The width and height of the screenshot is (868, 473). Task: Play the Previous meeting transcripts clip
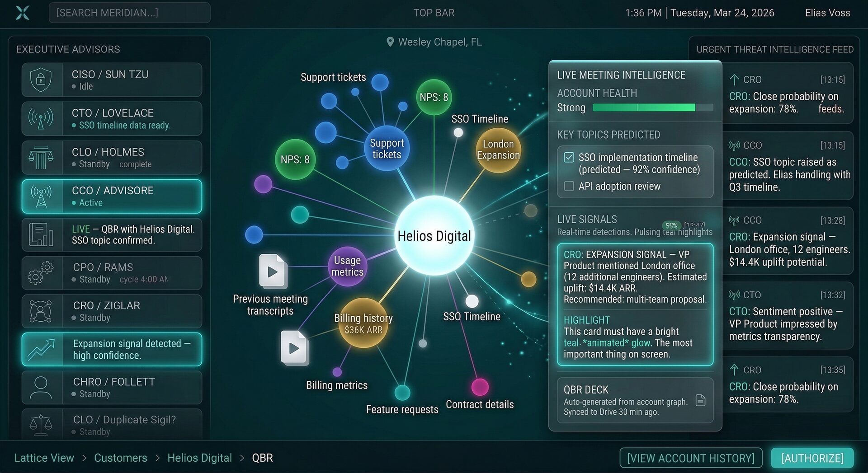[x=273, y=272]
